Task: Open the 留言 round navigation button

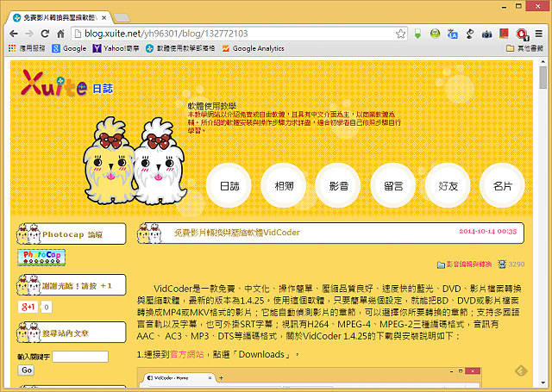Action: 393,185
